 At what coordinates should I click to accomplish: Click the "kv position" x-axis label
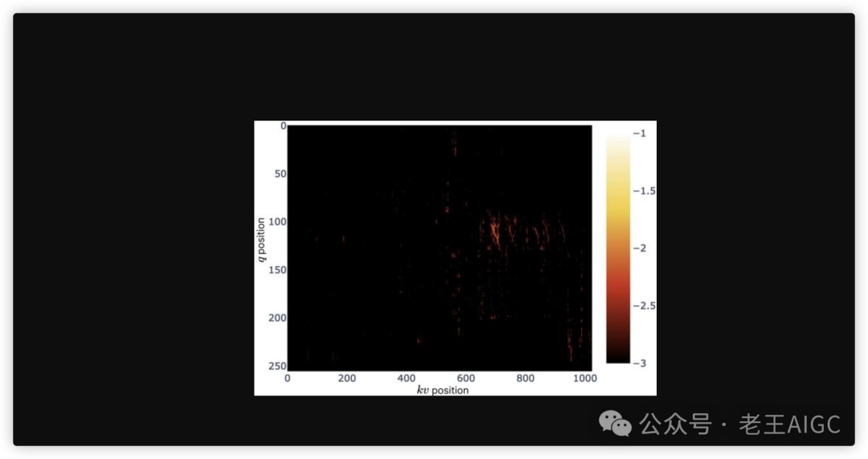tap(442, 390)
